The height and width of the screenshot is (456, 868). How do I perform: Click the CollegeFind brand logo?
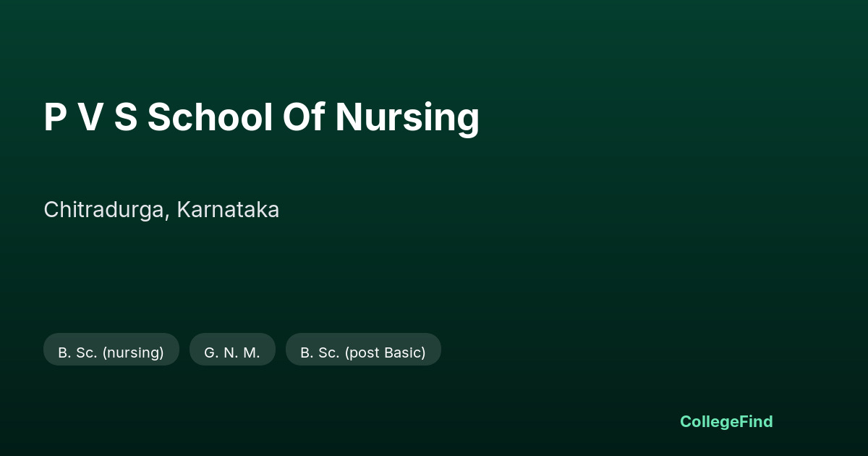[x=726, y=421]
